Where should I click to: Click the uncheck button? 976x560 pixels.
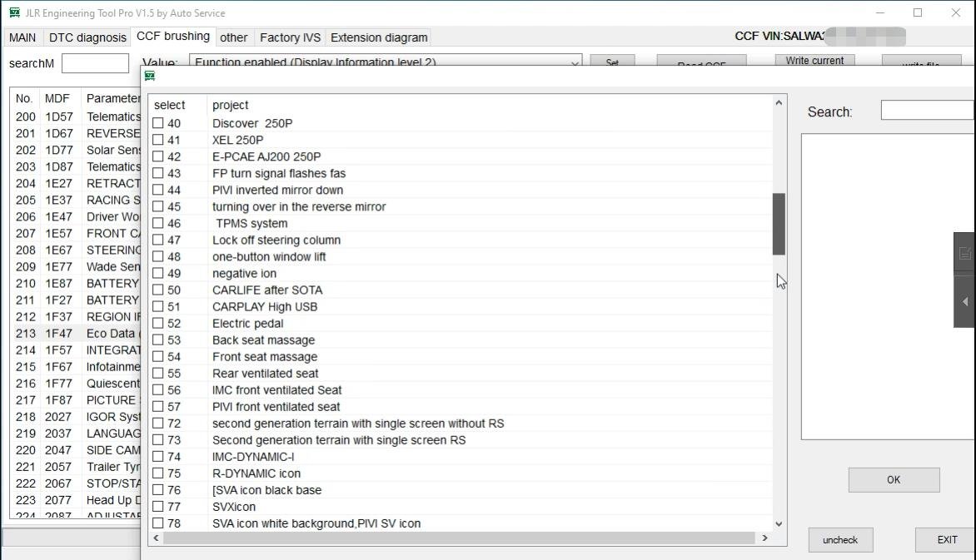click(840, 540)
